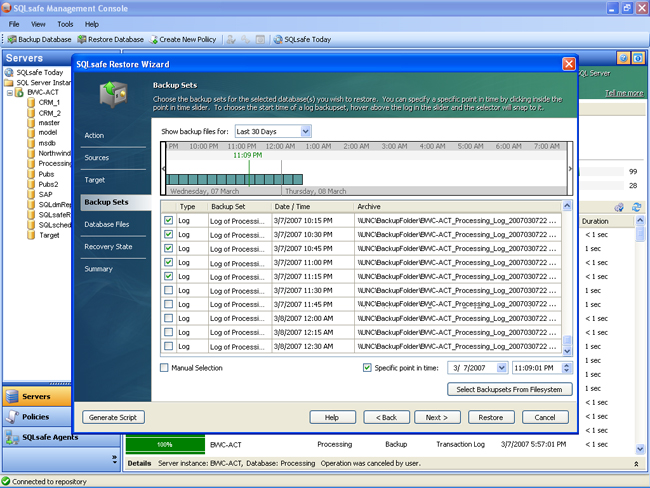Click the Target database icon

(x=31, y=235)
